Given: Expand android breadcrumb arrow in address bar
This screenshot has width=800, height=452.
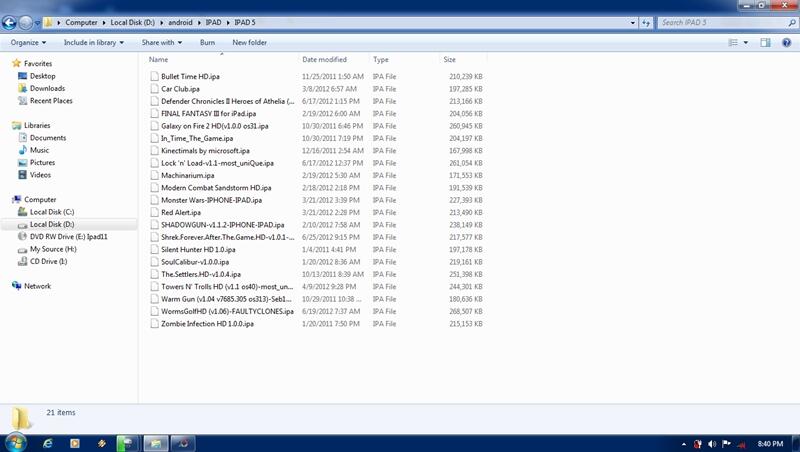Looking at the screenshot, I should [x=199, y=22].
